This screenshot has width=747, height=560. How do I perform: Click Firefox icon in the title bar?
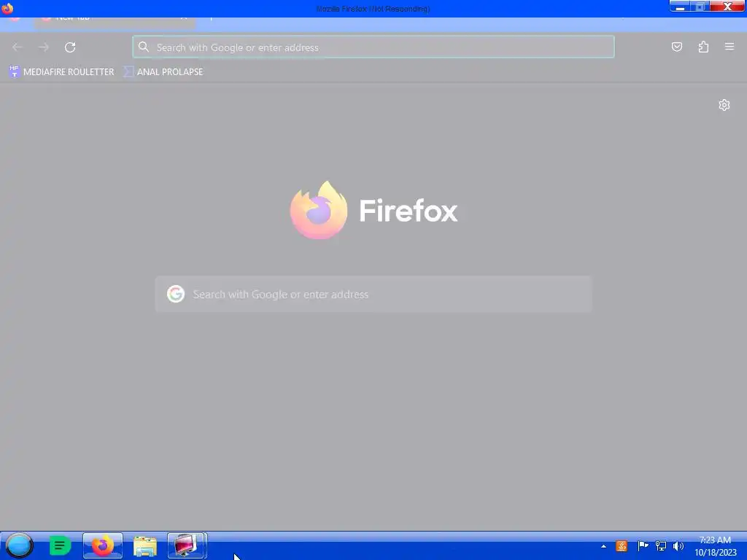tap(7, 8)
